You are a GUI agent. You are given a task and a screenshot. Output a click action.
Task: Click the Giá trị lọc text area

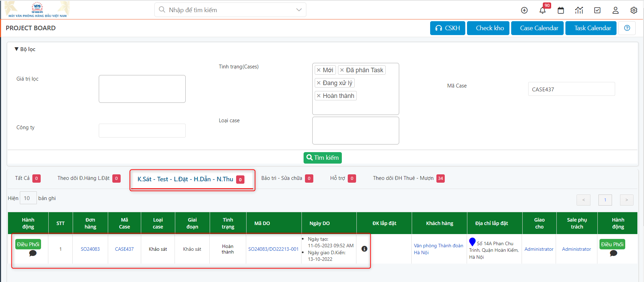pyautogui.click(x=142, y=89)
